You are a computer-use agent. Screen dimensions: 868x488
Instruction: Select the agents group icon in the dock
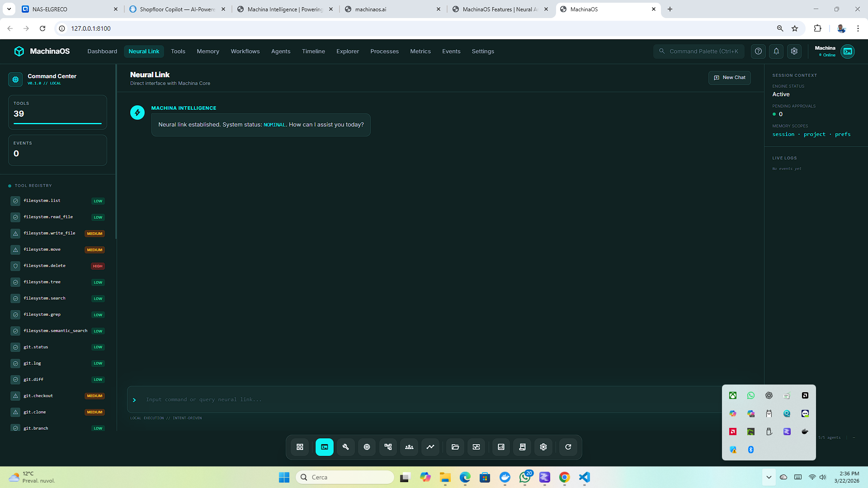pyautogui.click(x=409, y=447)
